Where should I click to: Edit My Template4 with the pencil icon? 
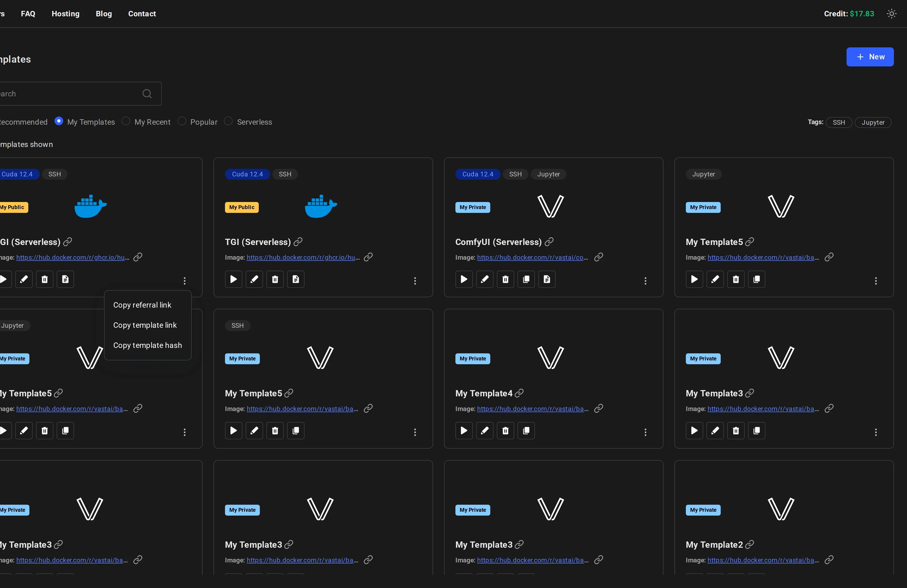[x=485, y=430]
